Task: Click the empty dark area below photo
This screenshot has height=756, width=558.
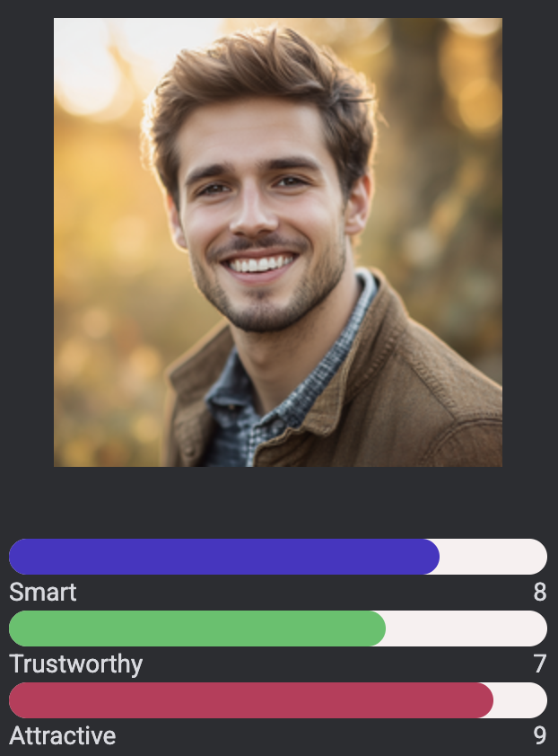Action: (278, 503)
